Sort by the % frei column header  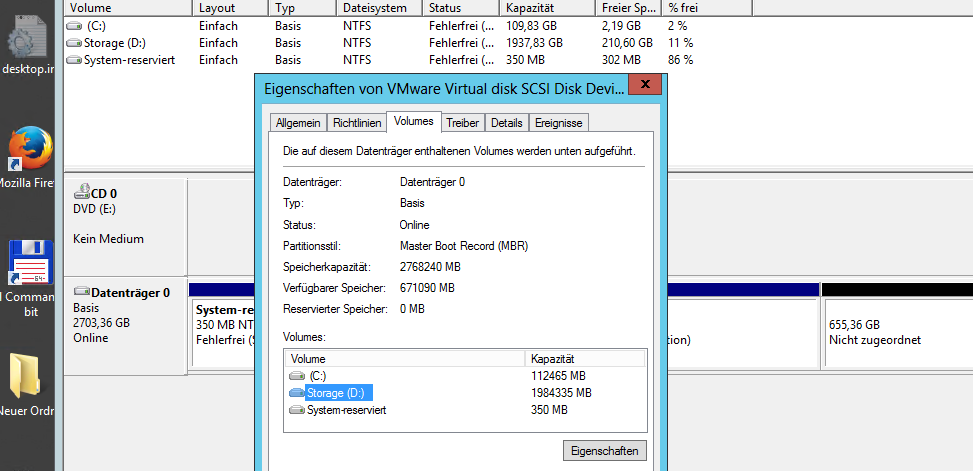707,8
